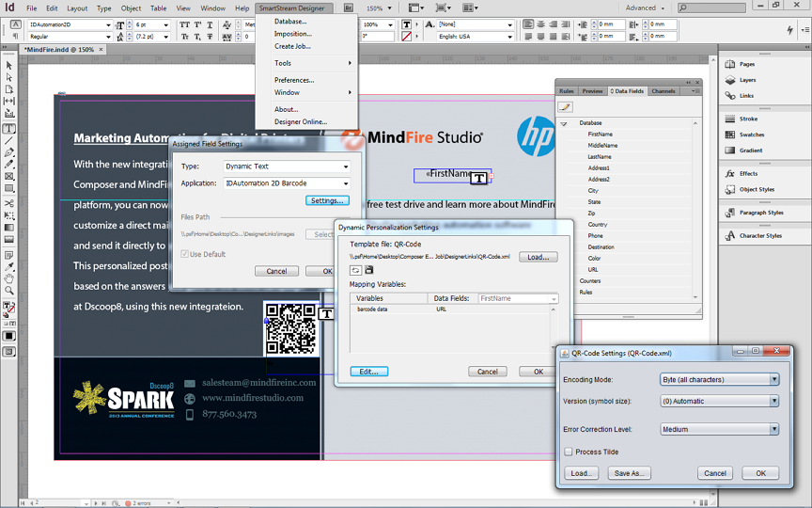This screenshot has height=508, width=812.
Task: Click Settings... in Assigned Field Settings
Action: [x=327, y=200]
